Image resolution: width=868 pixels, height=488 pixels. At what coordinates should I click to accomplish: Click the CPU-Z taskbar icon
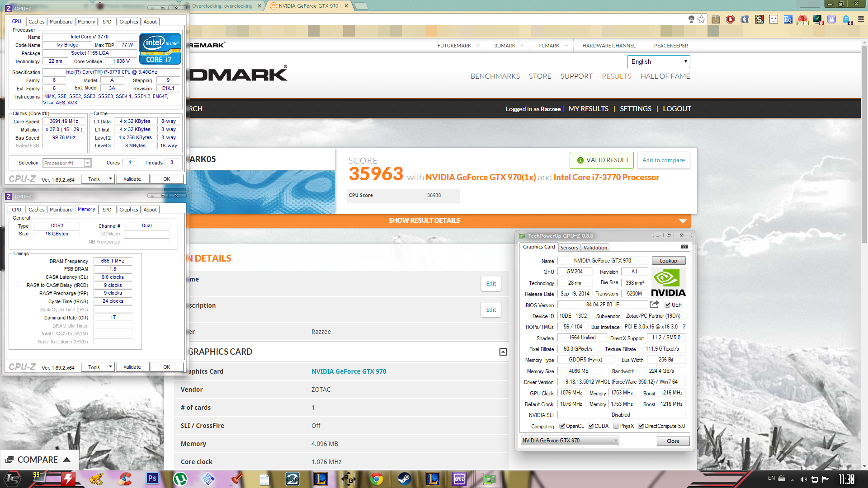pos(460,479)
